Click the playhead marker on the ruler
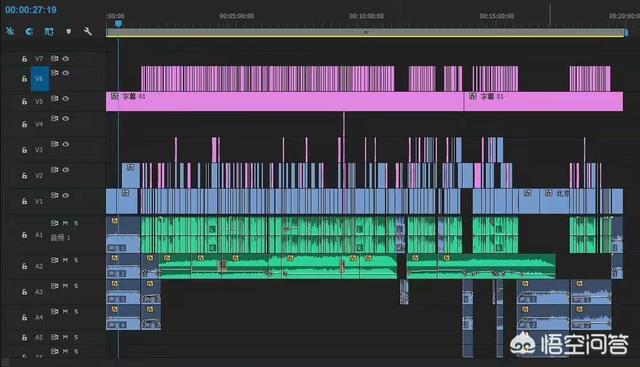Viewport: 640px width, 367px height. [x=118, y=24]
